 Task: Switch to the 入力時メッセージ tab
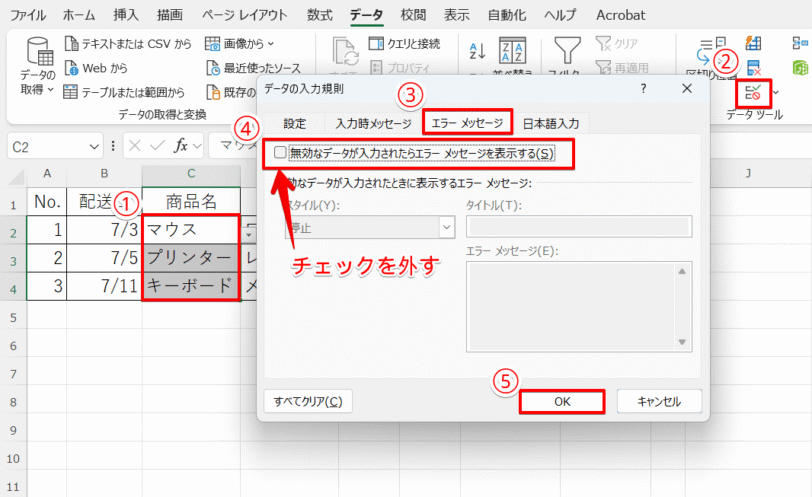[373, 123]
